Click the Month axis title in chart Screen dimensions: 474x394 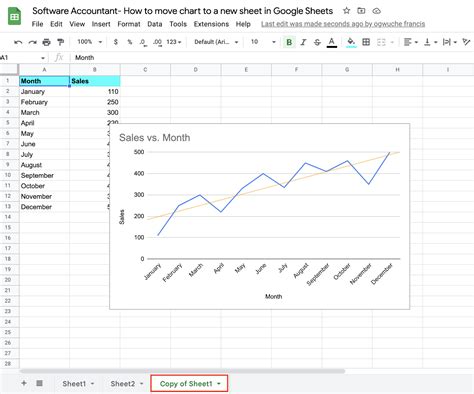pyautogui.click(x=273, y=296)
